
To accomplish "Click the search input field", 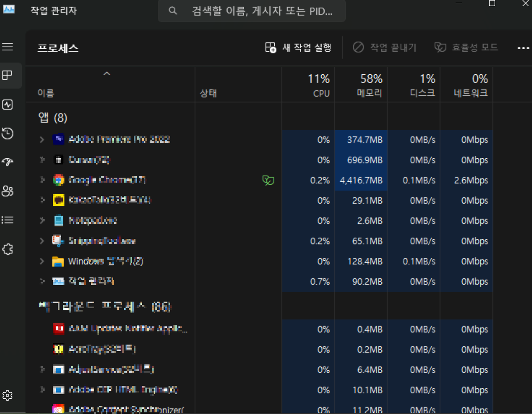I will point(252,11).
